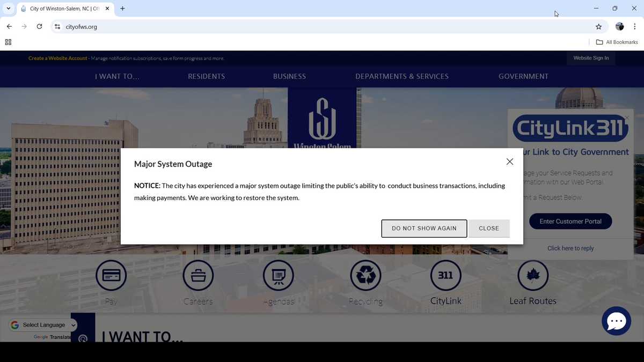644x362 pixels.
Task: Click the Close button in the outage notice
Action: (489, 228)
